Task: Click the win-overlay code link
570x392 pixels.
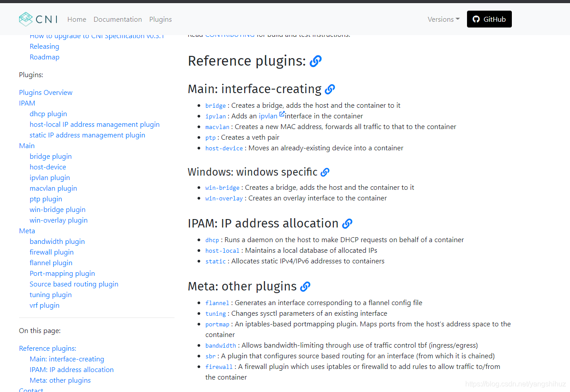Action: click(224, 198)
